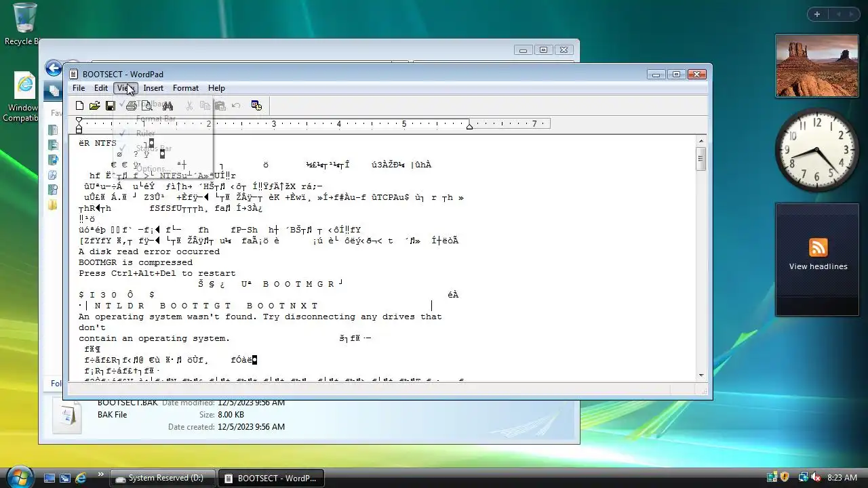Insert date and time using toolbar icon
Viewport: 868px width, 488px height.
pyautogui.click(x=256, y=106)
